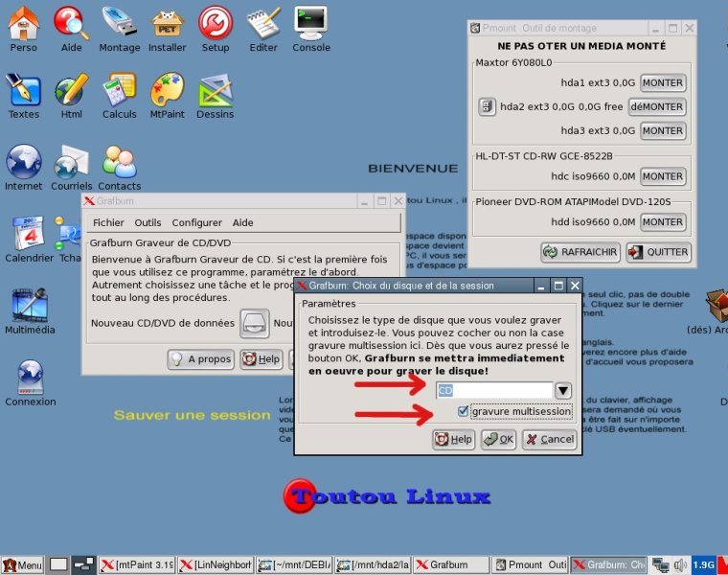Click MONTER for the hda1 partition
Viewport: 728px width, 575px height.
(x=662, y=83)
